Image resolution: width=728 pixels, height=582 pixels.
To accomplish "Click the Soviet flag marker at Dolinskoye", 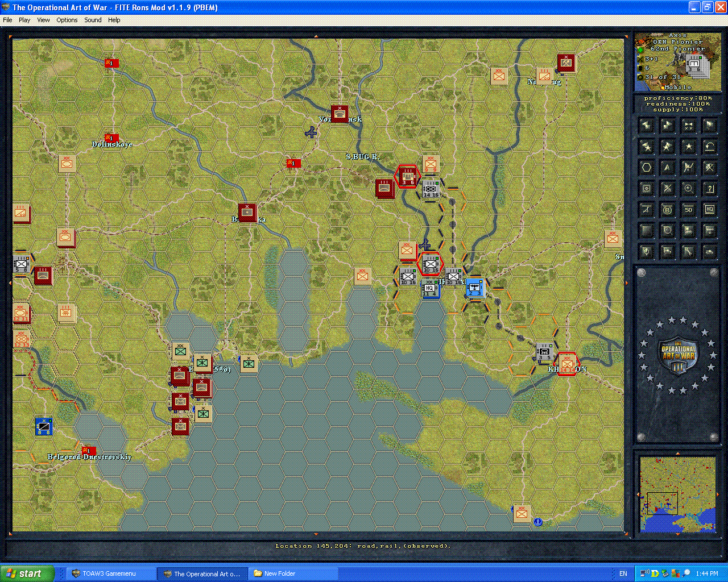I will (111, 138).
